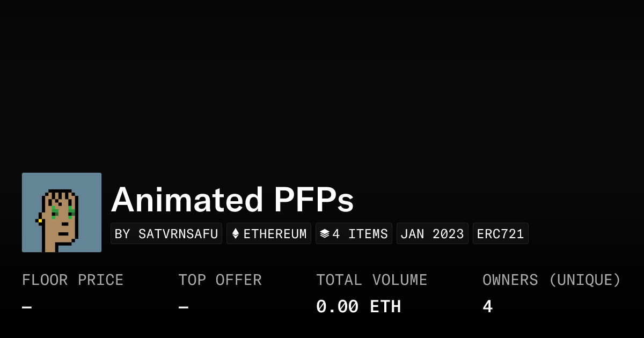Screen dimensions: 644x338
Task: Click the ERC721 token standard badge
Action: click(x=500, y=234)
